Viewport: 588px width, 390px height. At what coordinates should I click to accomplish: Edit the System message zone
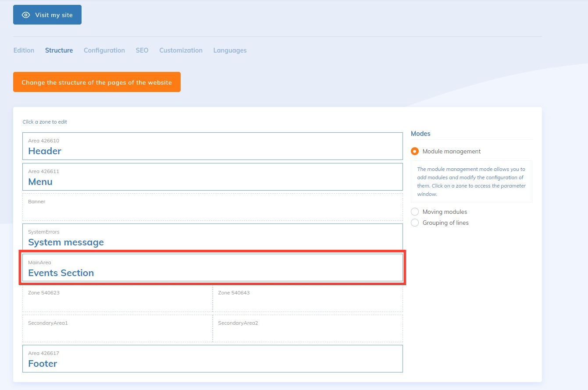click(212, 237)
